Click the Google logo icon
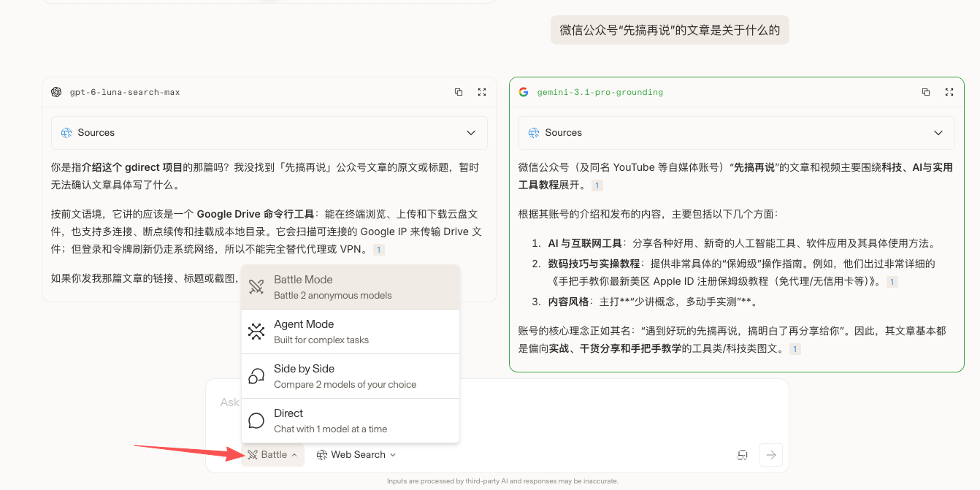 [x=524, y=92]
